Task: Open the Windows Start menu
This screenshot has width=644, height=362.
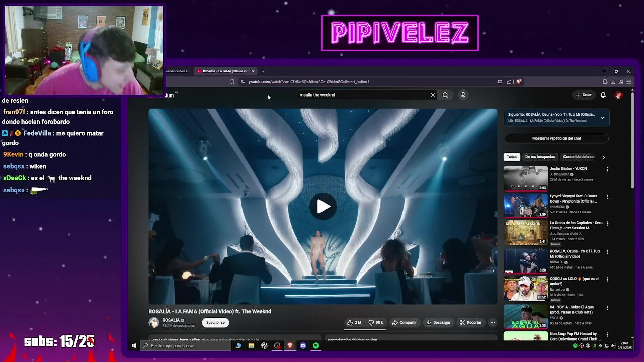Action: click(x=134, y=346)
